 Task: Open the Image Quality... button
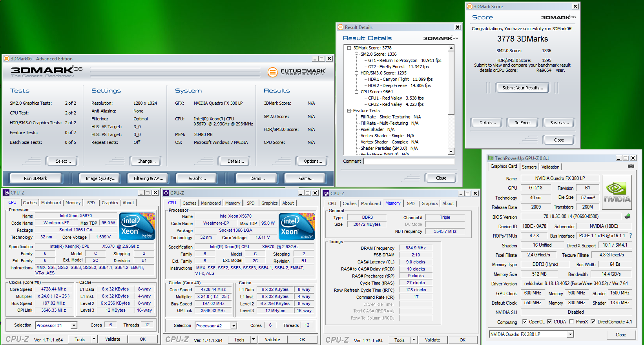100,178
